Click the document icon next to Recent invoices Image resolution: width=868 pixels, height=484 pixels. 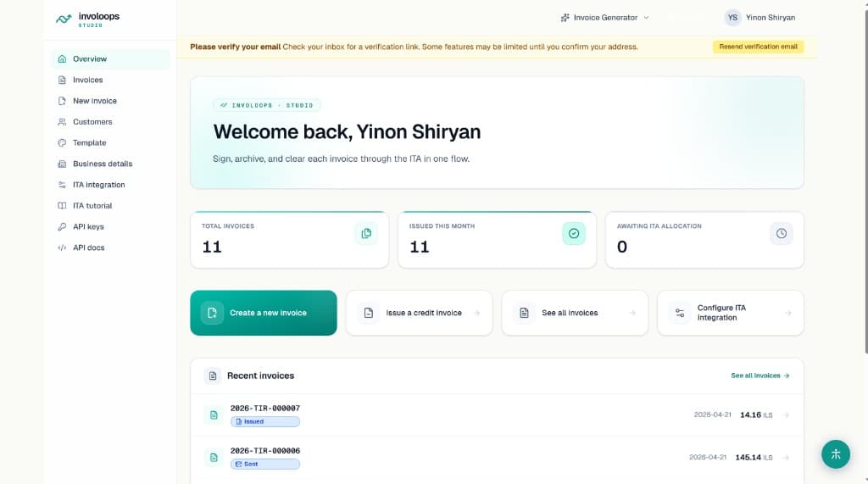(213, 376)
